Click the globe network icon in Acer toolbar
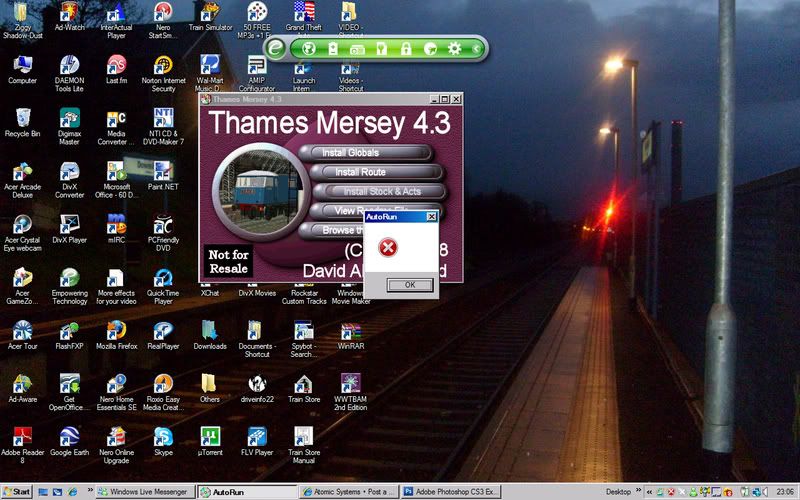The width and height of the screenshot is (800, 500). click(x=309, y=48)
